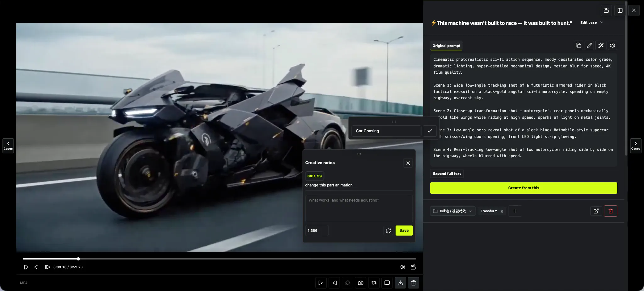This screenshot has width=644, height=291.
Task: Select the Original prompt tab
Action: click(446, 46)
